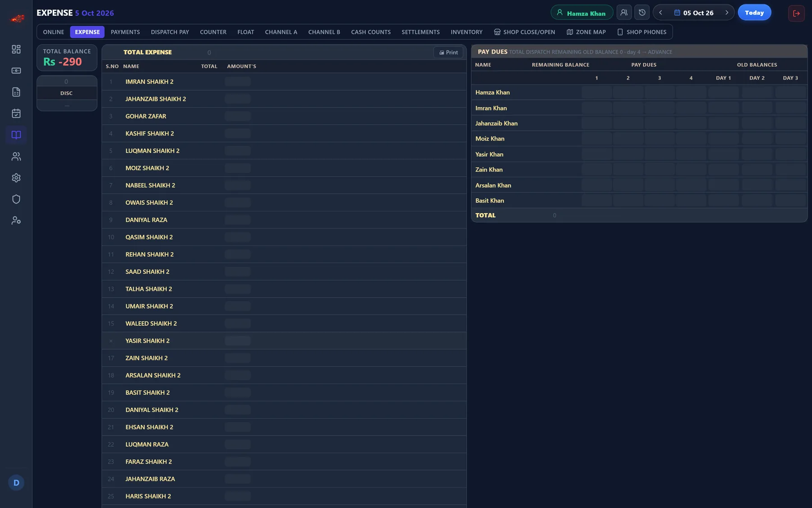
Task: Click amount field for GOHAR ZAFAR
Action: pos(238,116)
